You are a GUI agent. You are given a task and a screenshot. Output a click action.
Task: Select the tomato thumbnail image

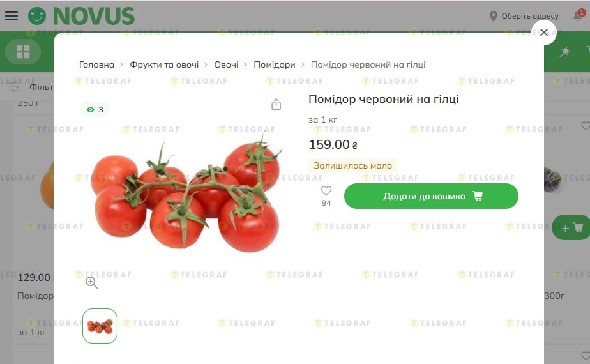click(x=100, y=326)
